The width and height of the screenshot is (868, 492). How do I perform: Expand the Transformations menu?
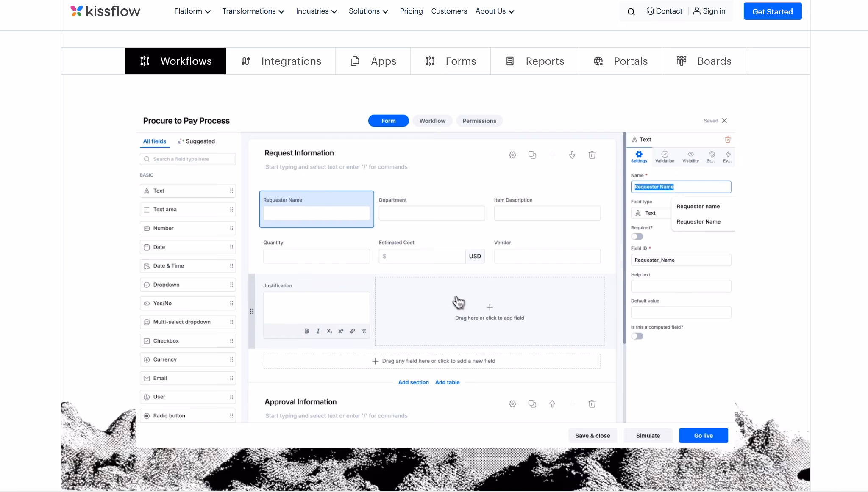pos(253,11)
